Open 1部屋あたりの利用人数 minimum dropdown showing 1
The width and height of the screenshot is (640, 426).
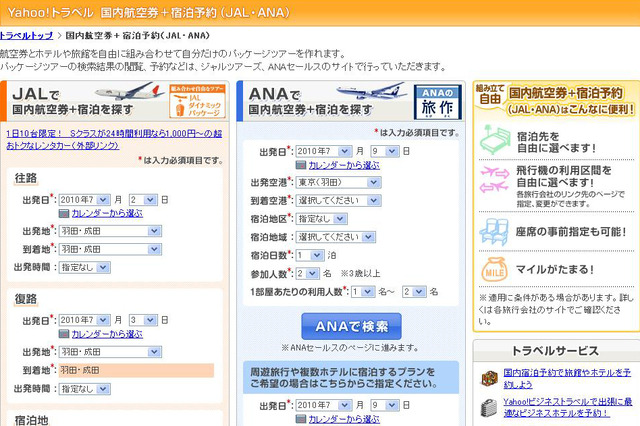(x=363, y=292)
